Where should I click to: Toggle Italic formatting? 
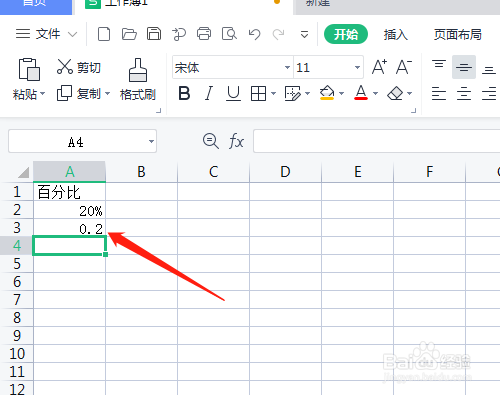(209, 93)
